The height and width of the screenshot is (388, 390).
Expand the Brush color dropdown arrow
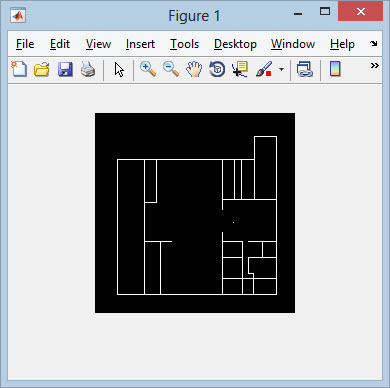(282, 70)
